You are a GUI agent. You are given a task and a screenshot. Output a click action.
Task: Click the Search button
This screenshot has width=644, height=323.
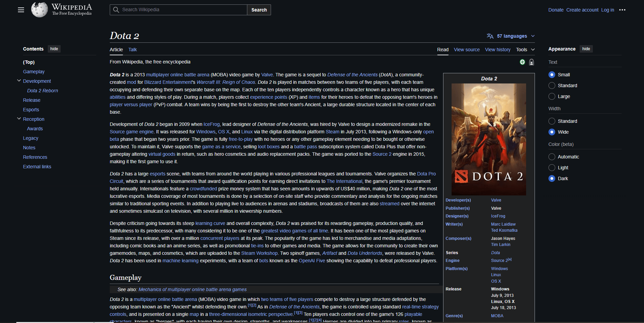[259, 10]
